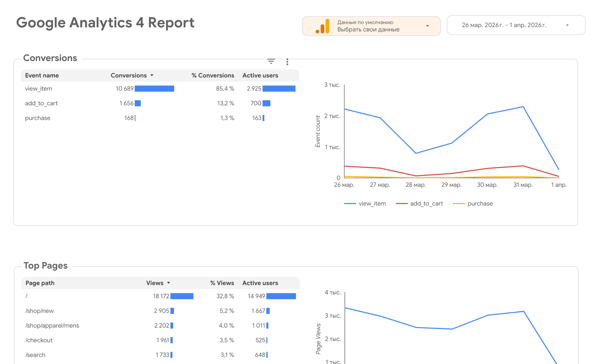This screenshot has width=596, height=364.
Task: Toggle view_item in the chart legend
Action: (372, 203)
